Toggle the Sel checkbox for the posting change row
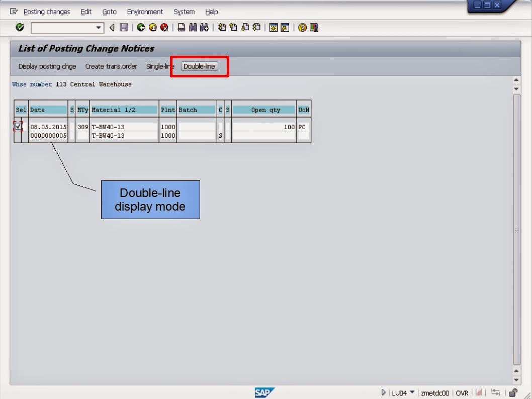The height and width of the screenshot is (399, 532). pos(18,127)
